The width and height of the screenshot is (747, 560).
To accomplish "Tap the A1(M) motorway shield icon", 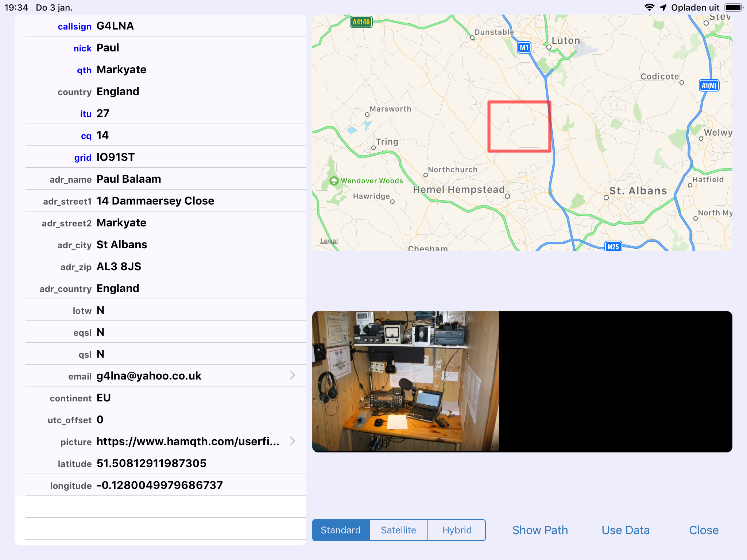I will coord(709,85).
